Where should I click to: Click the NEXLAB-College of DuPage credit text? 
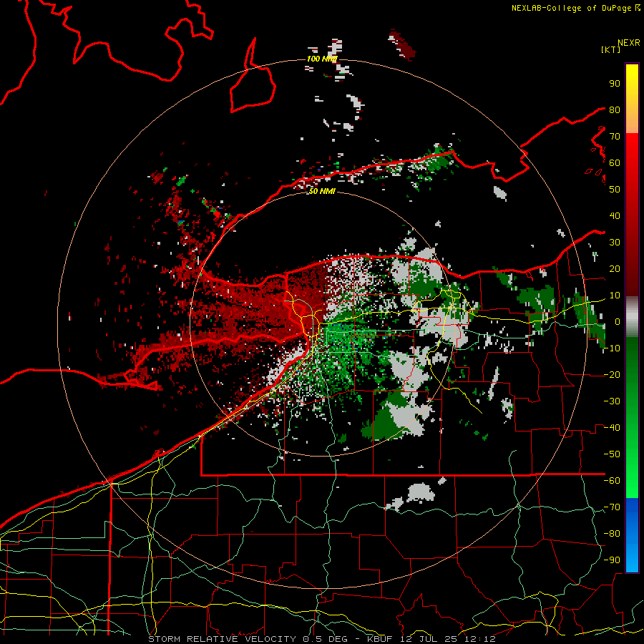coord(571,8)
